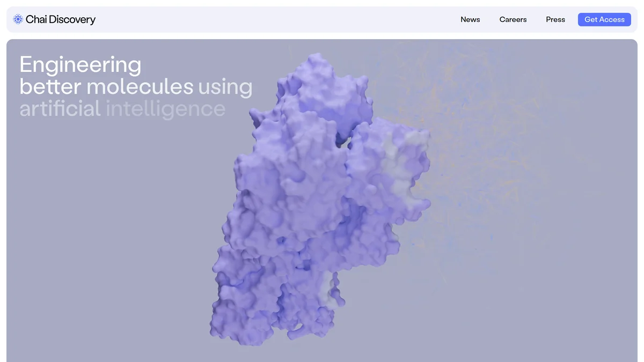
Task: Click the top navigation bar area
Action: pyautogui.click(x=322, y=19)
